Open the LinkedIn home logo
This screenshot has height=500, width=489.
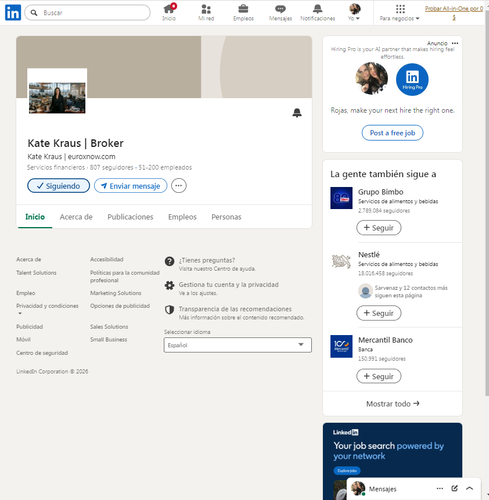(x=13, y=13)
